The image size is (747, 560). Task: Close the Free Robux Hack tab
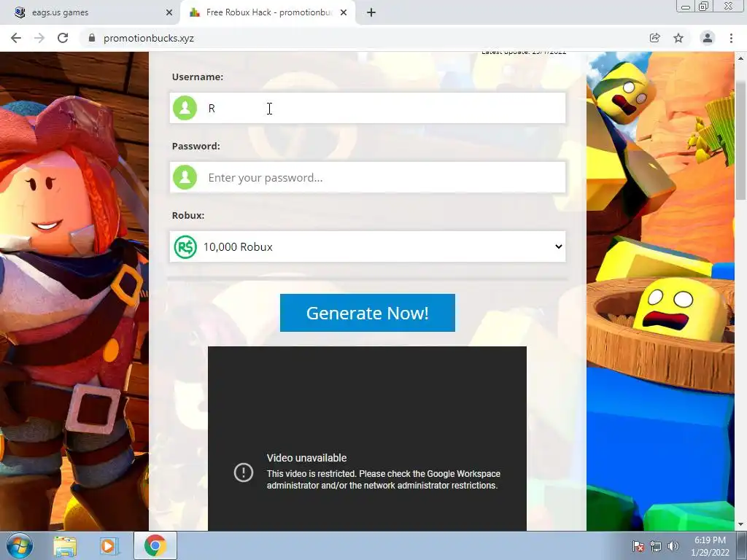pos(344,12)
